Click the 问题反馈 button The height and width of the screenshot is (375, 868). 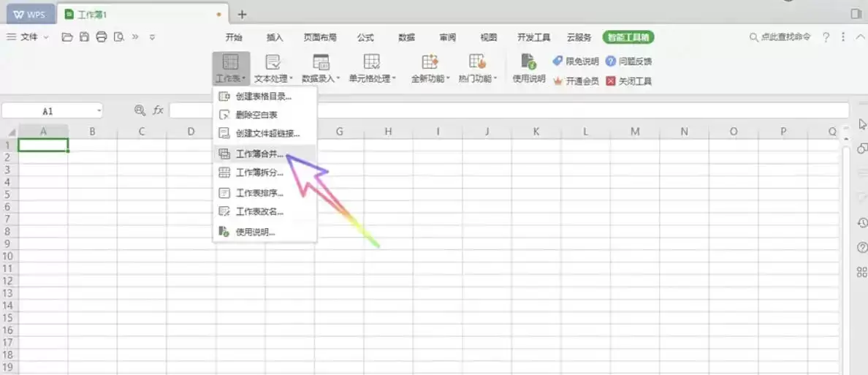click(629, 61)
